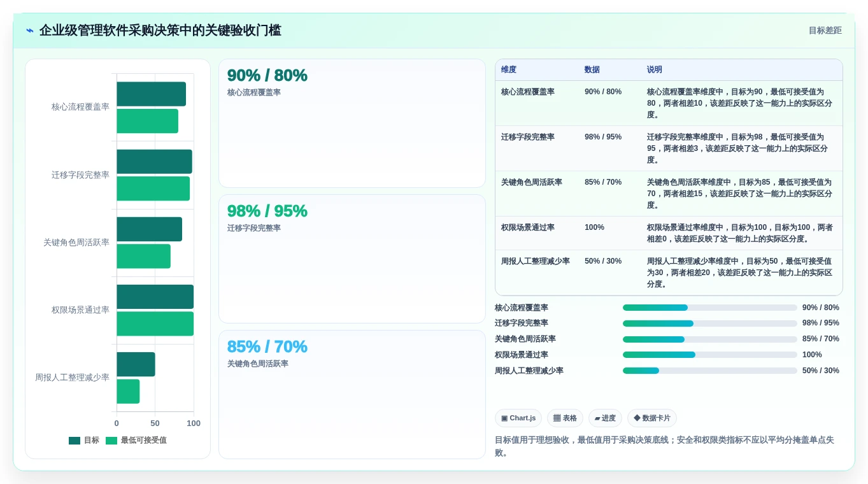Click the dark 目标 legend color swatch
The height and width of the screenshot is (484, 868).
[75, 440]
